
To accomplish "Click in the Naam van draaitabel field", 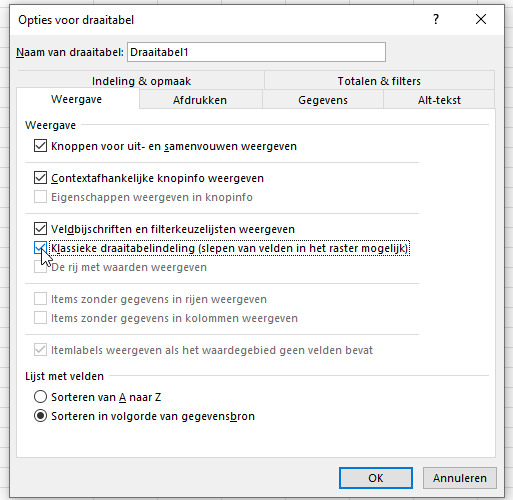I will pyautogui.click(x=256, y=52).
